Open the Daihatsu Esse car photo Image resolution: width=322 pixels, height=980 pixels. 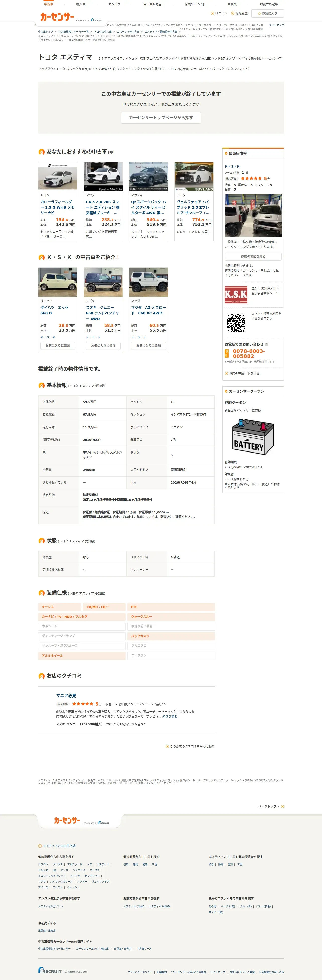(x=58, y=282)
